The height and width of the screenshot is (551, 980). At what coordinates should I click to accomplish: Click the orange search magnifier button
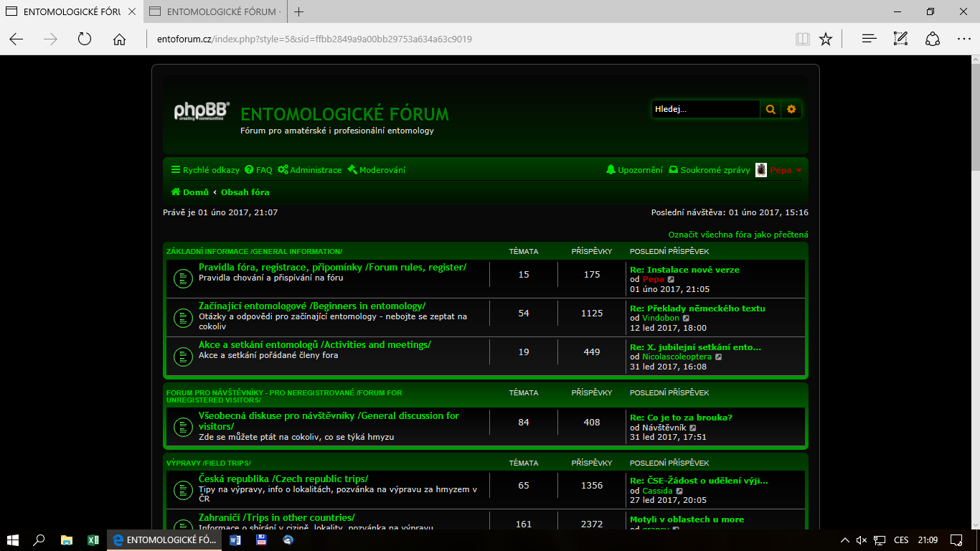point(771,109)
